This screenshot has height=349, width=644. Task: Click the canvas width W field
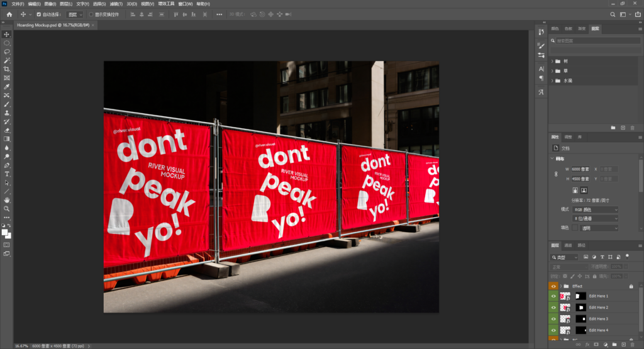pos(580,169)
